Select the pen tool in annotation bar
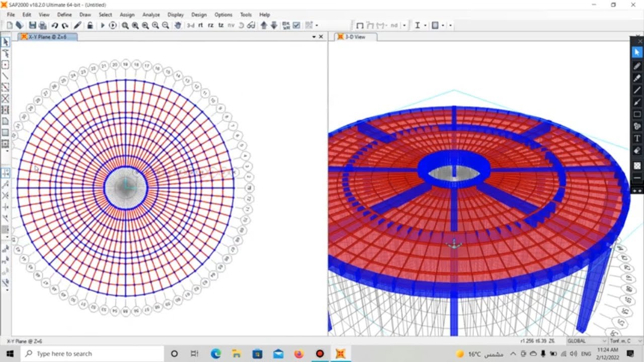Image resolution: width=644 pixels, height=362 pixels. (637, 66)
